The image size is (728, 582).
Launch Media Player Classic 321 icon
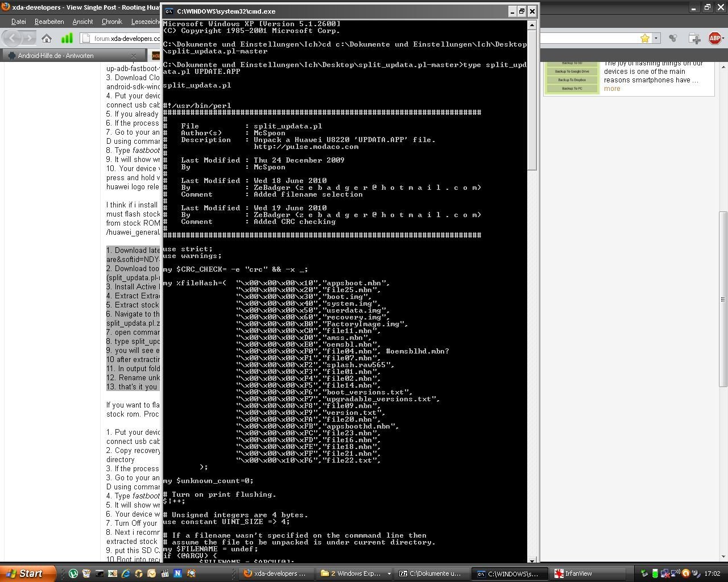click(165, 573)
